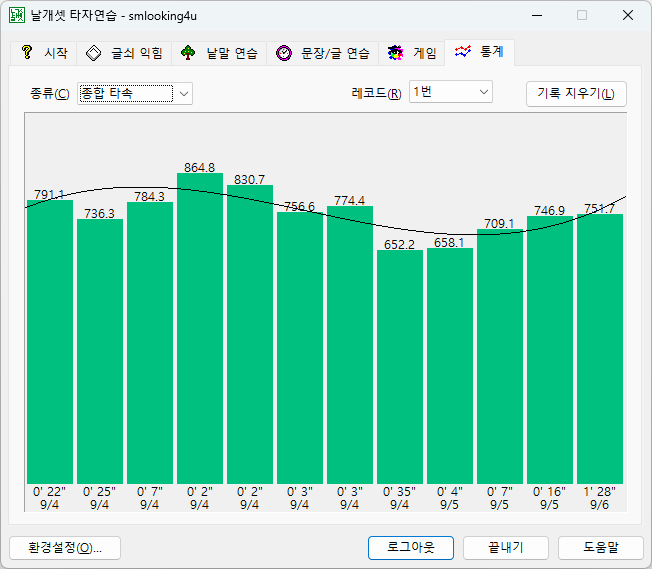Click the tree icon for 낱말 연습
This screenshot has height=569, width=652.
188,53
